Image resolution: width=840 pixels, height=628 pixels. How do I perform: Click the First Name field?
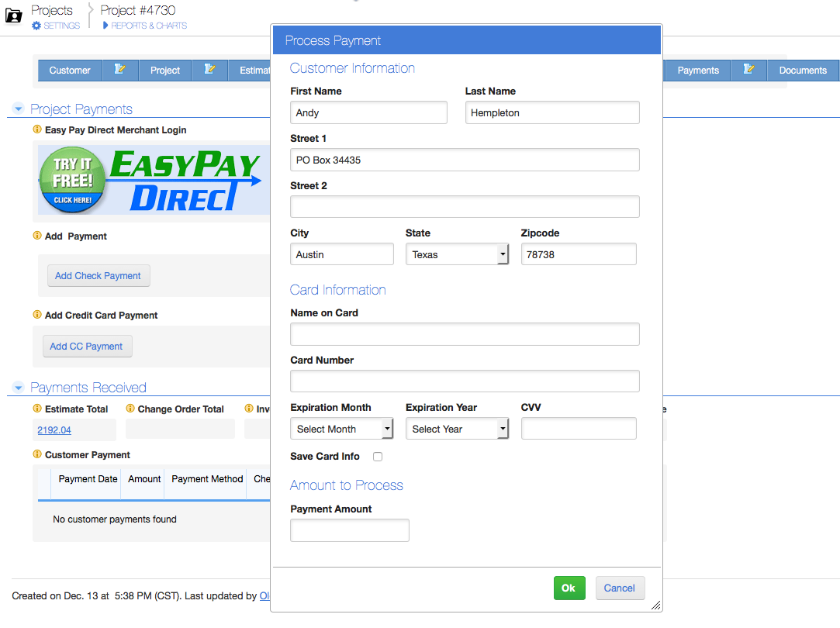click(368, 112)
